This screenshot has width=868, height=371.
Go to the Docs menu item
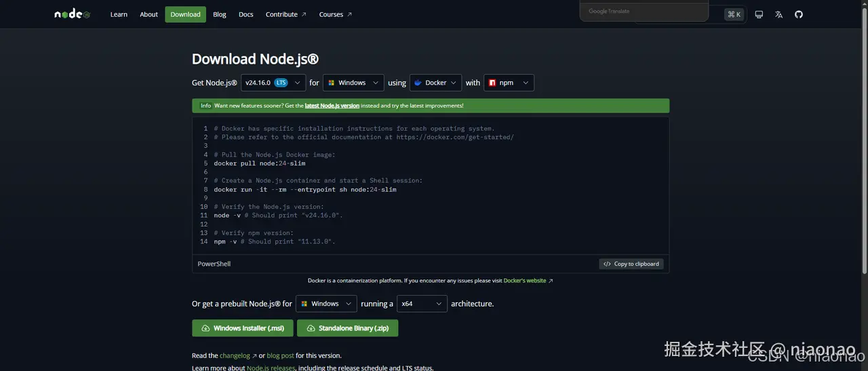point(246,14)
